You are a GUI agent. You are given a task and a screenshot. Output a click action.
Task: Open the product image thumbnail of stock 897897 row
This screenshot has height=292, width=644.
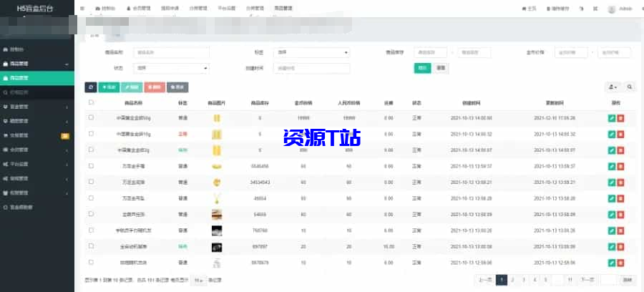pos(216,247)
